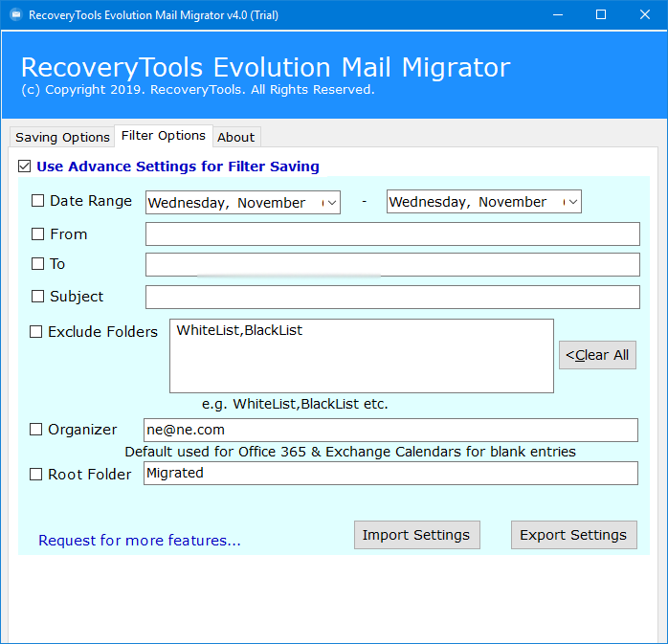Click the e.g. WhiteList,BlackList etc. hint
This screenshot has height=644, width=668.
(295, 404)
